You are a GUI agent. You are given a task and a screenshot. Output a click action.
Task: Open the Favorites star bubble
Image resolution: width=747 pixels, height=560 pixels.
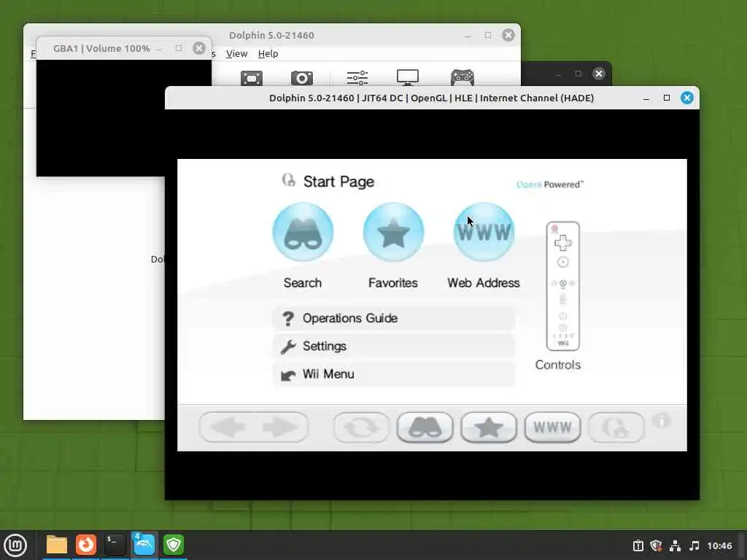click(x=393, y=232)
